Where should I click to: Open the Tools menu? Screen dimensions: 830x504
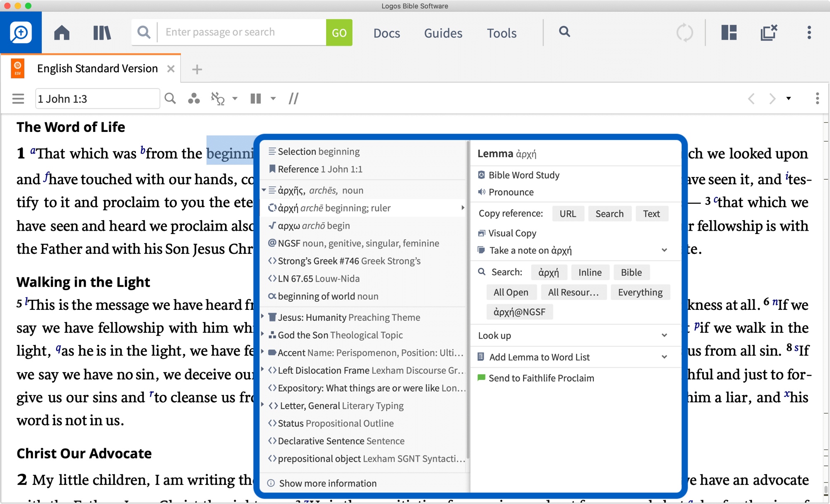click(x=502, y=33)
